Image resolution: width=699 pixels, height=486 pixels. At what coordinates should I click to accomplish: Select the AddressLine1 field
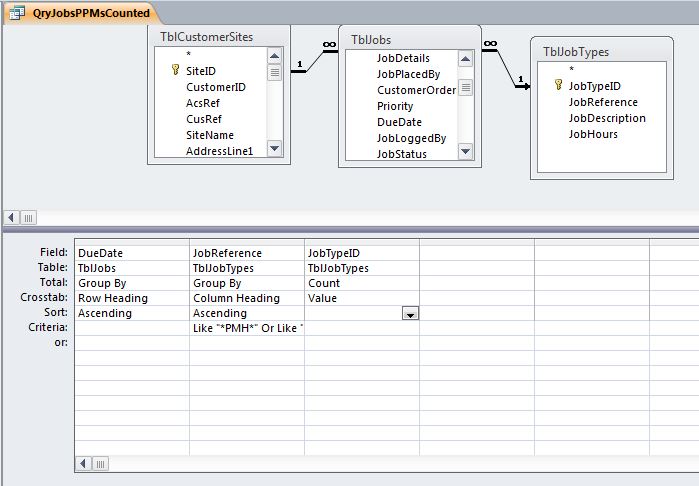click(x=219, y=151)
